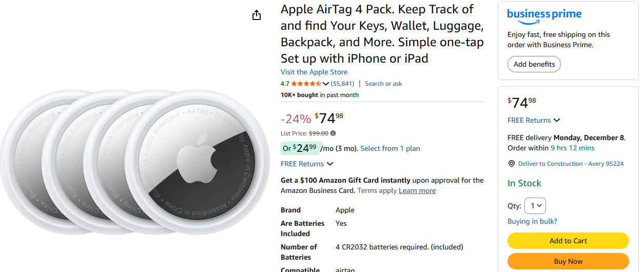
Task: Click the list price info icon
Action: point(333,133)
